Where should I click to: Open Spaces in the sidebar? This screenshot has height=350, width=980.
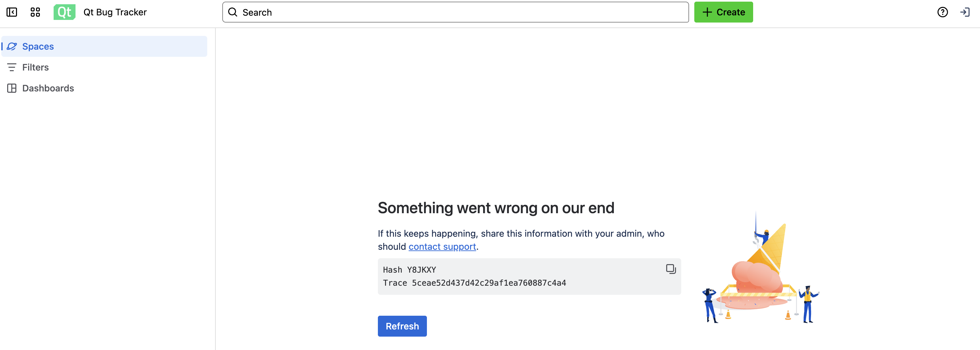click(38, 46)
